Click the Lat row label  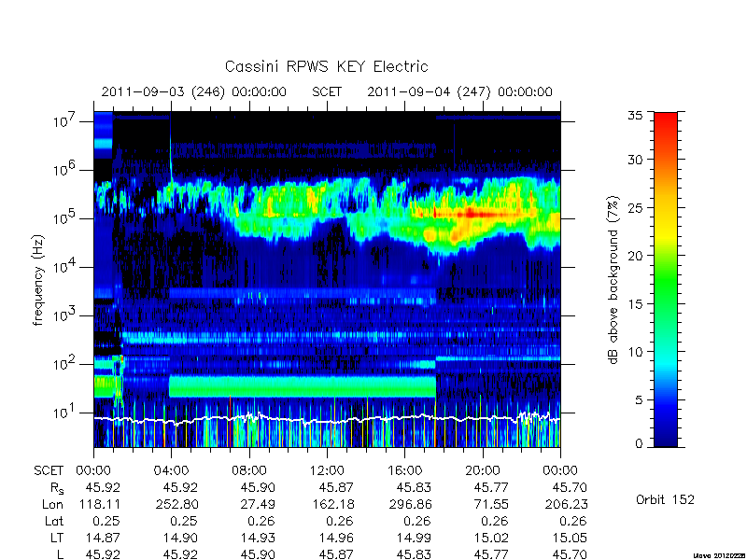[x=54, y=521]
